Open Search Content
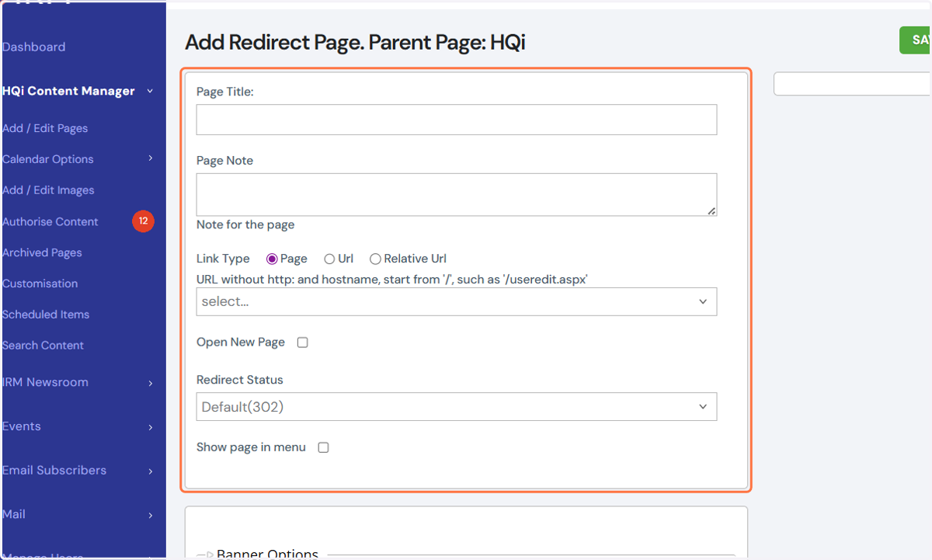 pos(43,346)
